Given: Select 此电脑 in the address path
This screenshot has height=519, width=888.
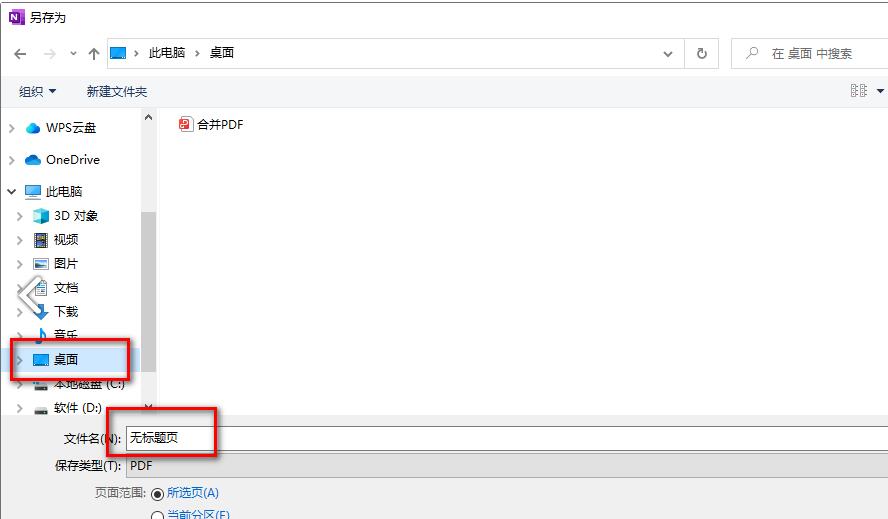Looking at the screenshot, I should [x=167, y=53].
